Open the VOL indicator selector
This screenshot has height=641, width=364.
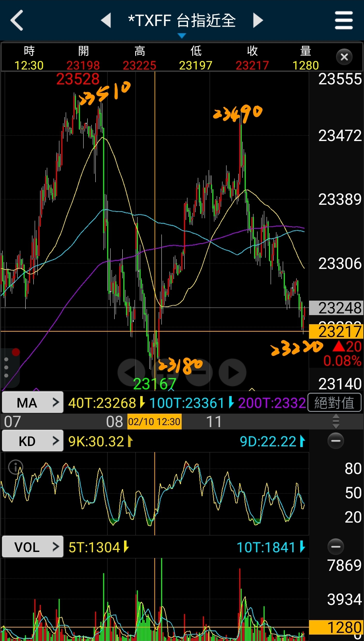tap(33, 547)
